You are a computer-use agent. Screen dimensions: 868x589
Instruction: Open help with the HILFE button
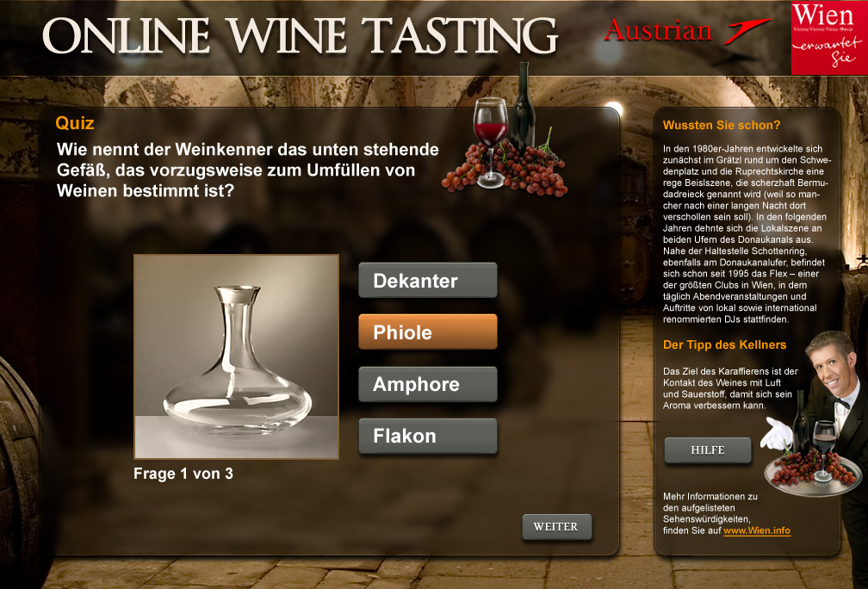(x=708, y=450)
